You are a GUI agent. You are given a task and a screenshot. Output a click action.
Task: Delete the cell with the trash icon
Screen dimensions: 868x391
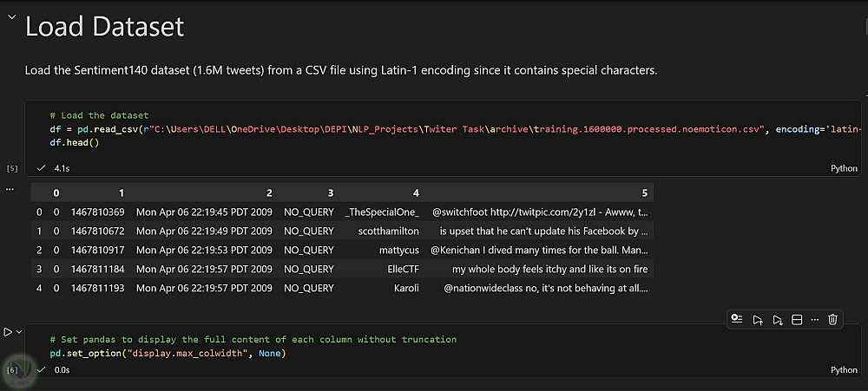tap(832, 319)
